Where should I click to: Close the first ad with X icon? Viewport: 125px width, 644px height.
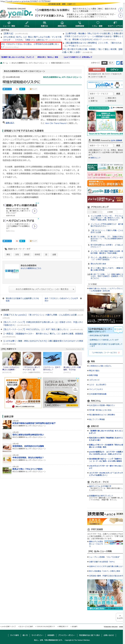coord(38,203)
